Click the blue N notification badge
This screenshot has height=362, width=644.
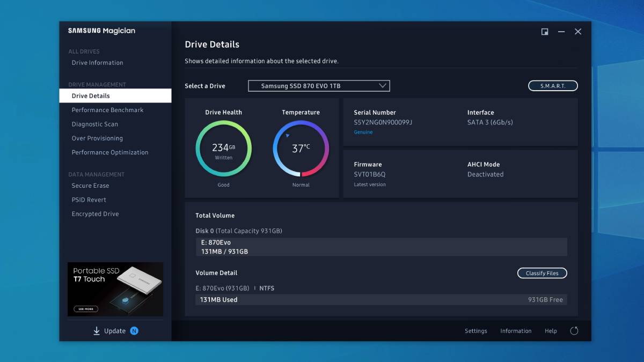click(134, 331)
